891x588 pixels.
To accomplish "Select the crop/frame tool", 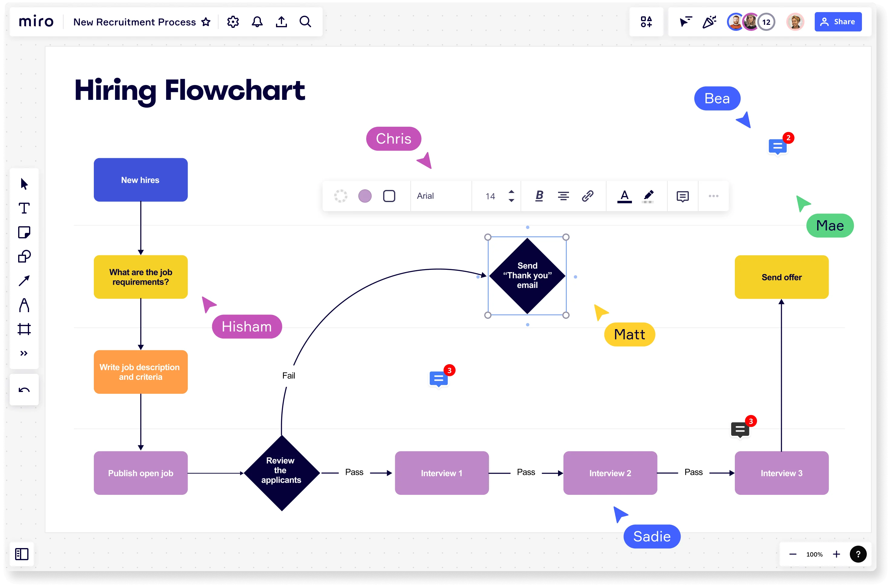I will point(24,328).
